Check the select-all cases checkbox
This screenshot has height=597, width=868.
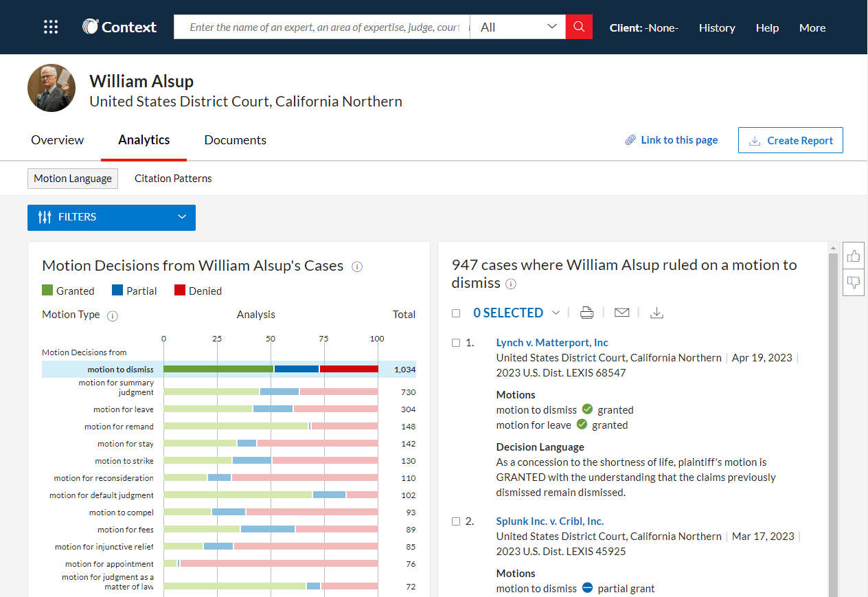tap(456, 312)
